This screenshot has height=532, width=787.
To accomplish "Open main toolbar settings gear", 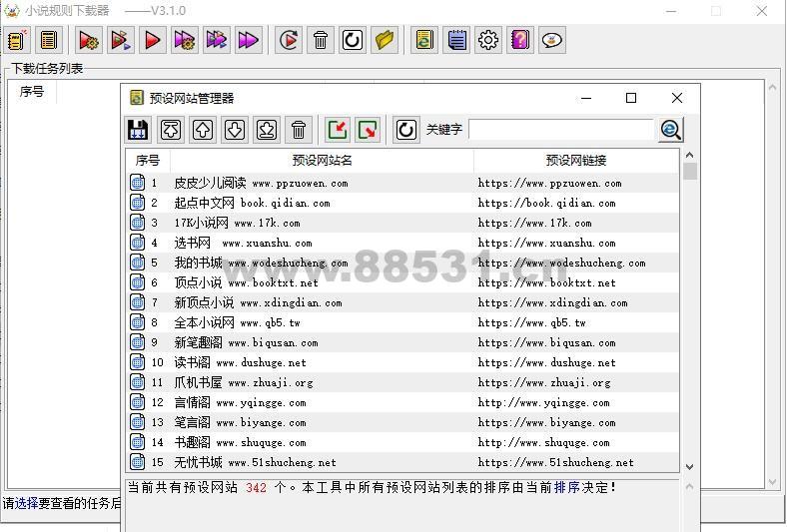I will point(488,40).
